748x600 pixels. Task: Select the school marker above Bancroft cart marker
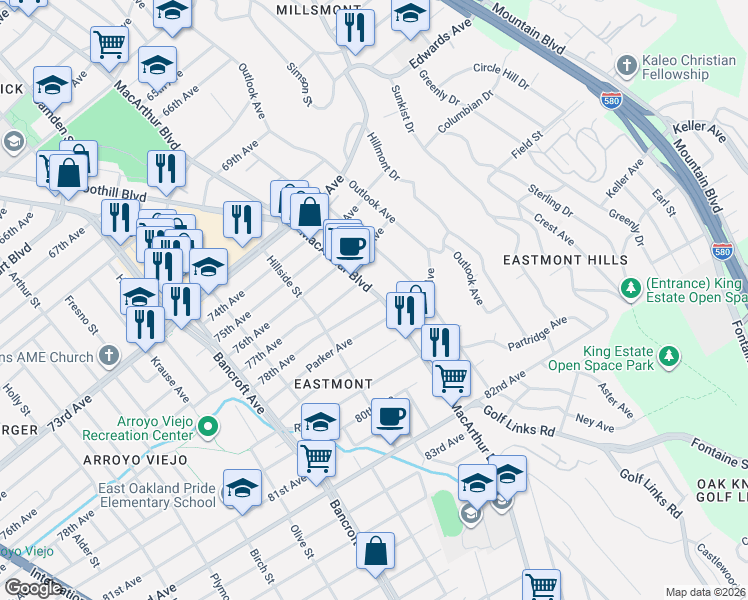(321, 422)
